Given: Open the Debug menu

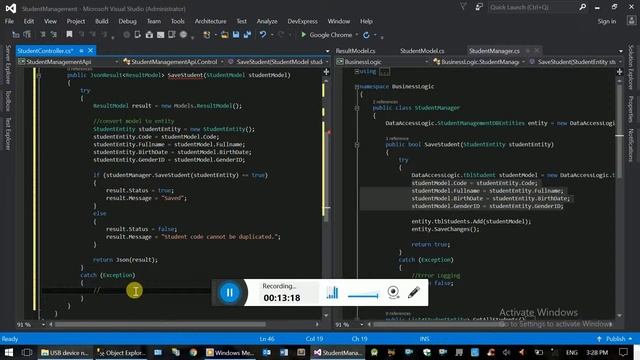Looking at the screenshot, I should pyautogui.click(x=127, y=21).
